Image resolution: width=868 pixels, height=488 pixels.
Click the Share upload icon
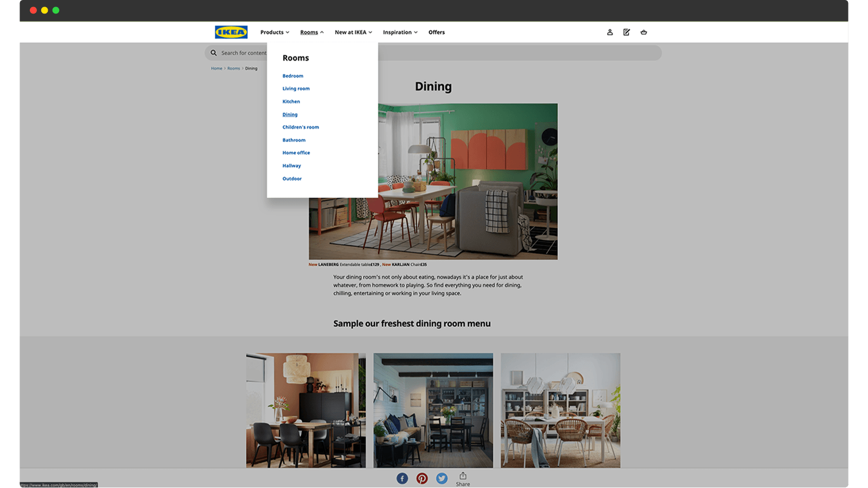click(463, 476)
